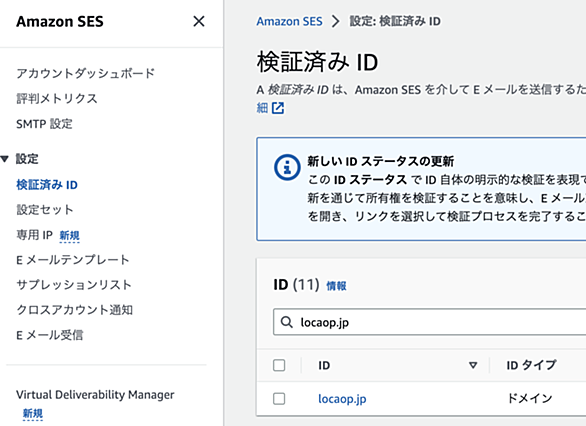Image resolution: width=586 pixels, height=426 pixels.
Task: Open 設定セット page
Action: click(x=44, y=210)
